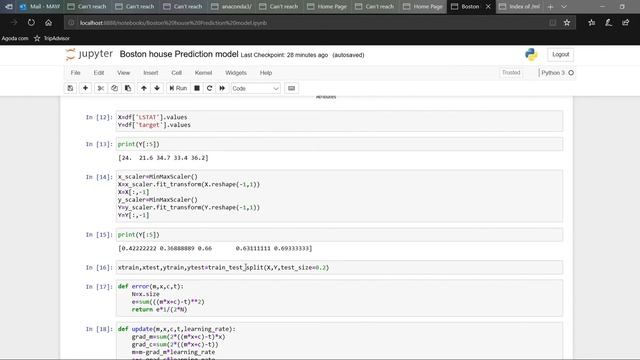Screen dimensions: 640x360
Task: Click the browser forward arrow
Action: tap(14, 23)
